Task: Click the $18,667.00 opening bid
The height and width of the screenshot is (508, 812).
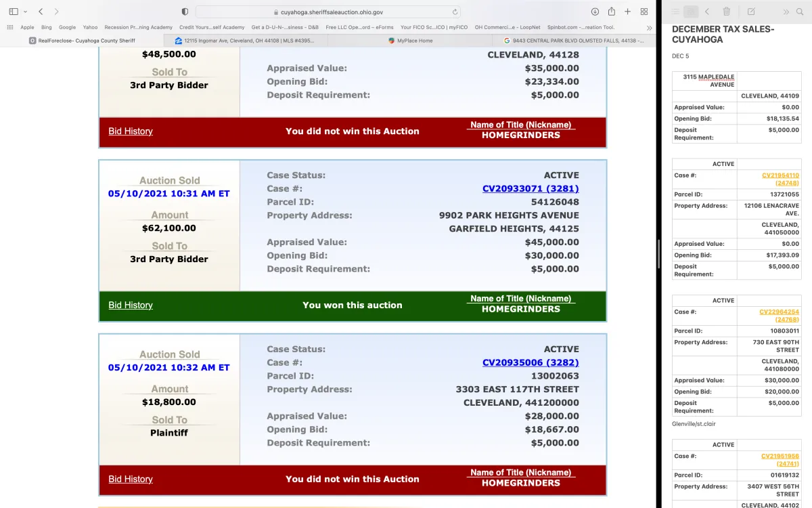Action: click(552, 429)
